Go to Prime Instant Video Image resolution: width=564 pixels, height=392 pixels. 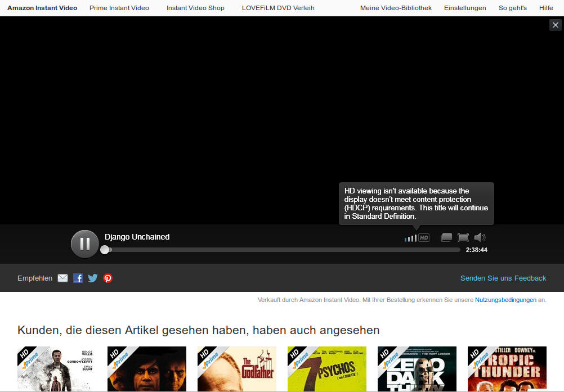tap(119, 8)
